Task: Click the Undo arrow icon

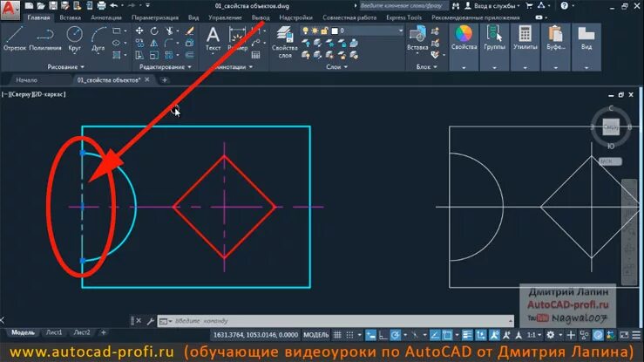Action: (x=114, y=6)
